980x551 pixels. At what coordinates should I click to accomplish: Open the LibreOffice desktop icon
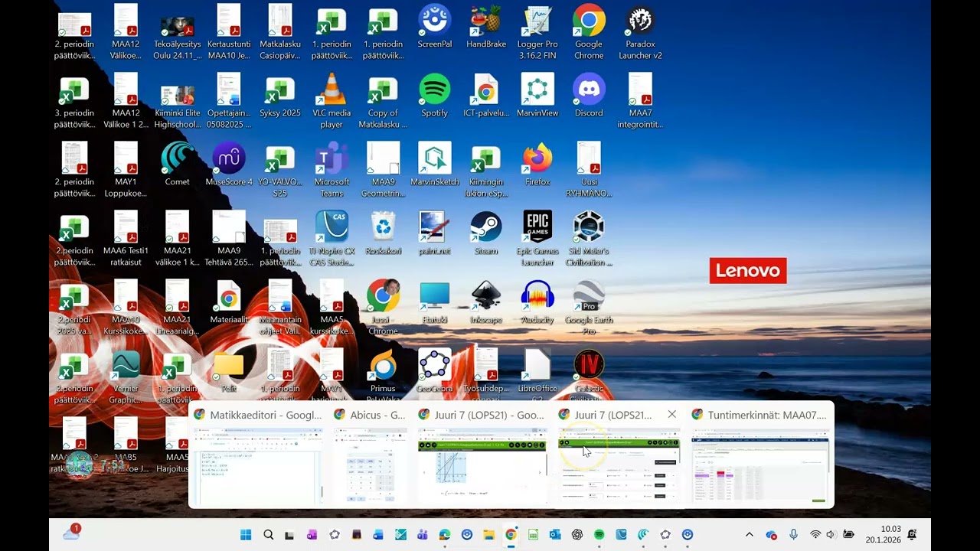coord(537,375)
